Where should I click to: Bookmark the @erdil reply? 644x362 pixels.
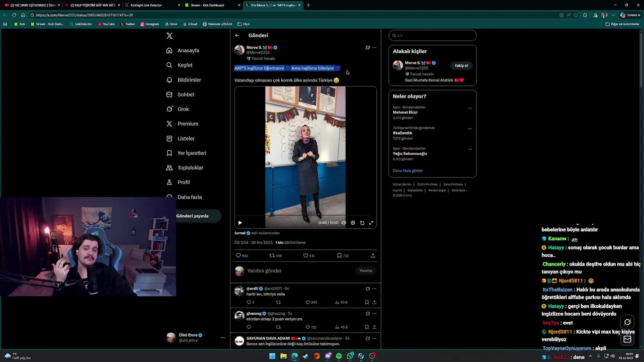(x=367, y=302)
